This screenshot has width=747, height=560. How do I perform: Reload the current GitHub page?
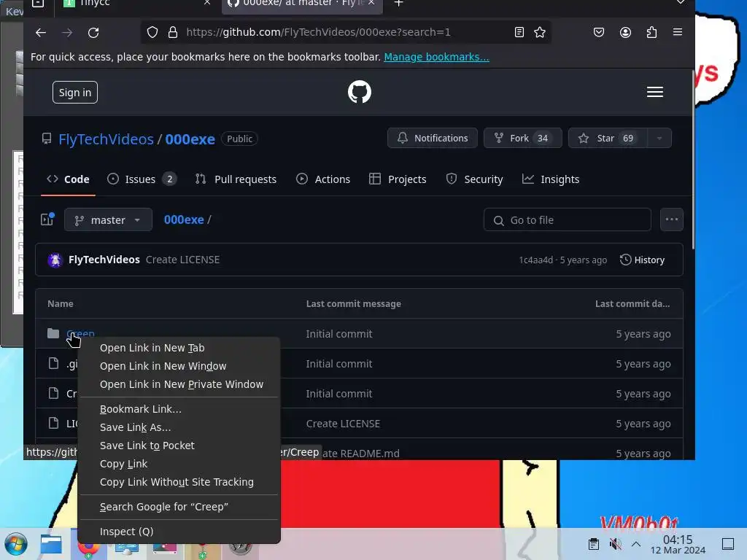[93, 32]
